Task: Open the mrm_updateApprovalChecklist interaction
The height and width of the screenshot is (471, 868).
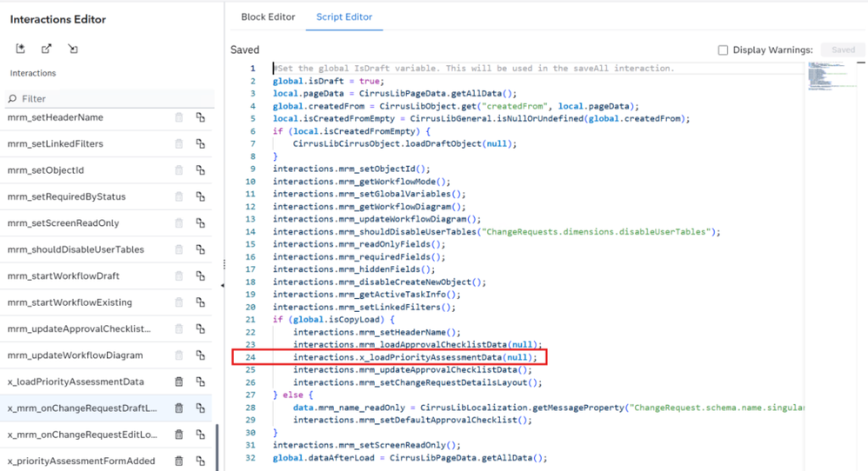Action: [79, 329]
